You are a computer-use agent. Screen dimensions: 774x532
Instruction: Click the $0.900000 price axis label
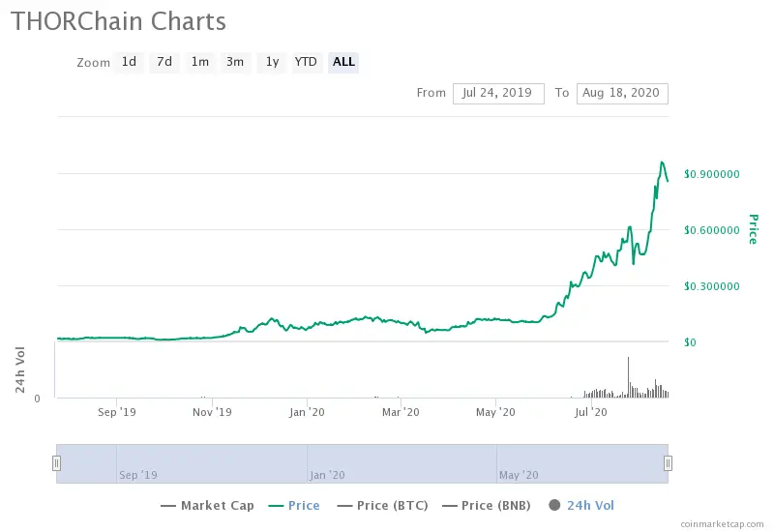tap(712, 174)
